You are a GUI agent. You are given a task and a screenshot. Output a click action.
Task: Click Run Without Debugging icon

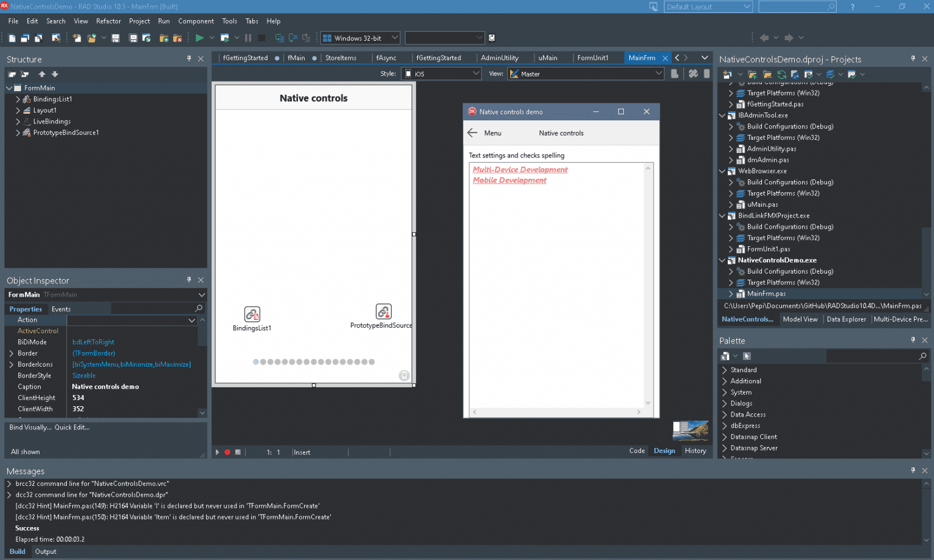pos(225,38)
